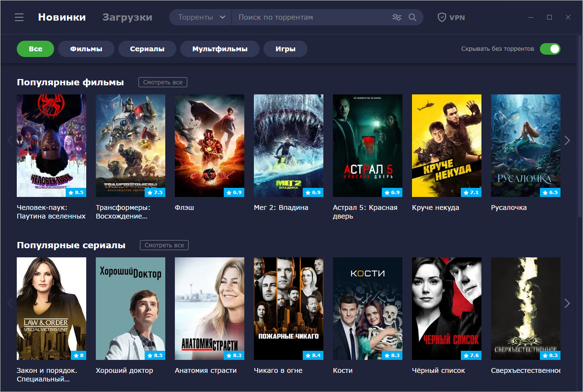The width and height of the screenshot is (583, 392).
Task: Click "Смотреть все" for popular movies
Action: [x=162, y=82]
